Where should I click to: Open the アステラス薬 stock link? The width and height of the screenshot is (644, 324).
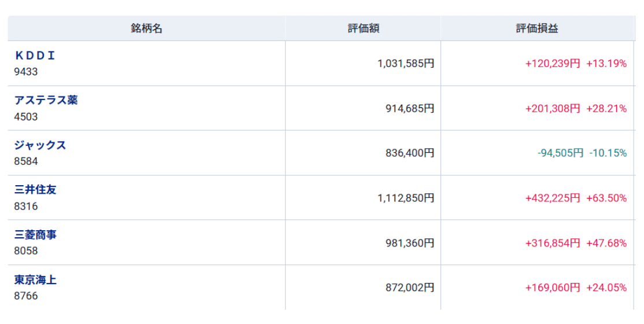(46, 100)
